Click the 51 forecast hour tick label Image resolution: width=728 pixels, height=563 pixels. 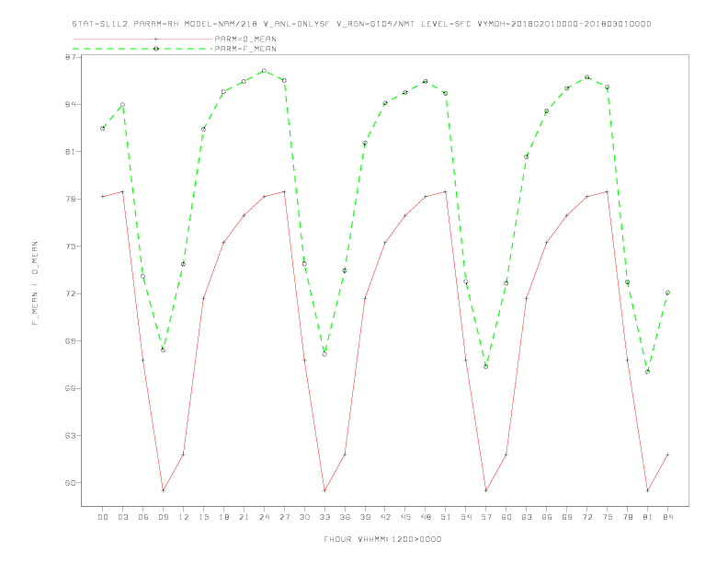point(446,517)
